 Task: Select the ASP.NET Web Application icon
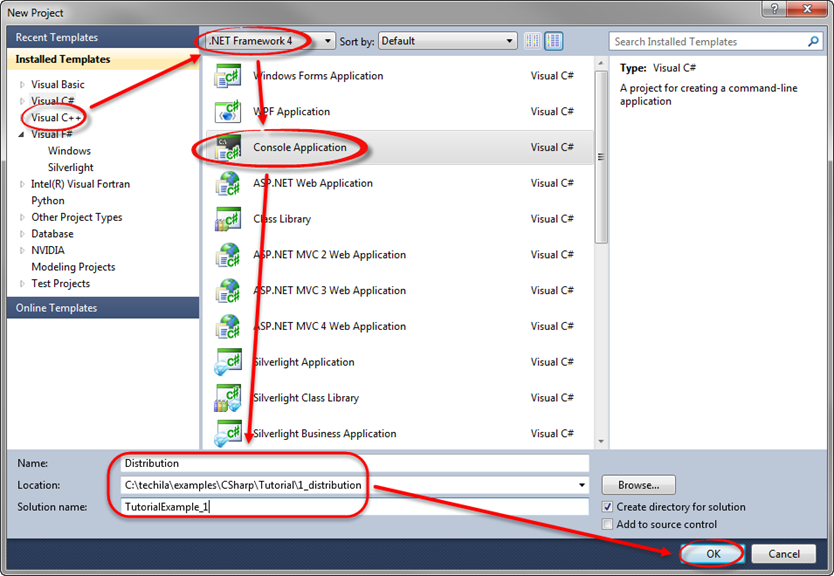coord(227,183)
